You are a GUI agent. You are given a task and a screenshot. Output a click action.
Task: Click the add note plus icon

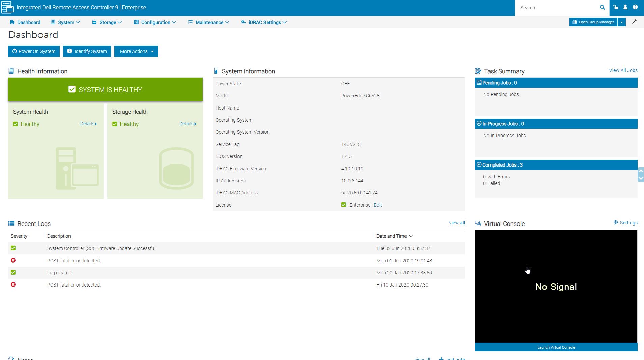point(441,358)
